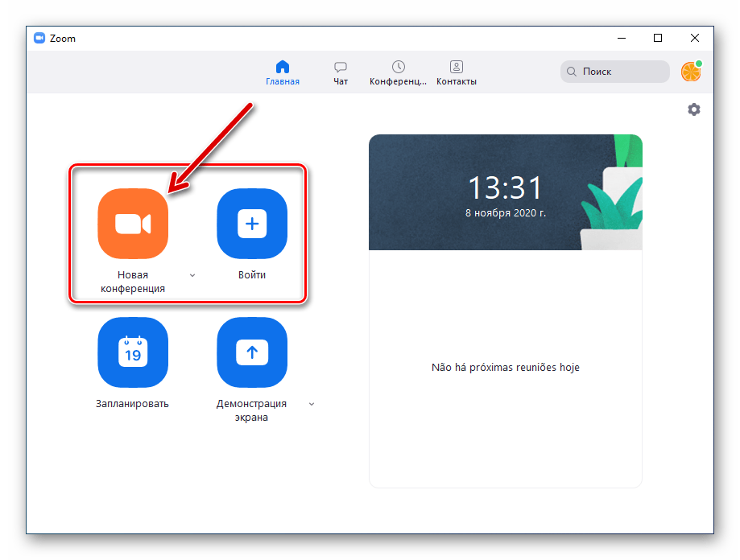
Task: Click the Zoom logo in title bar
Action: (39, 38)
